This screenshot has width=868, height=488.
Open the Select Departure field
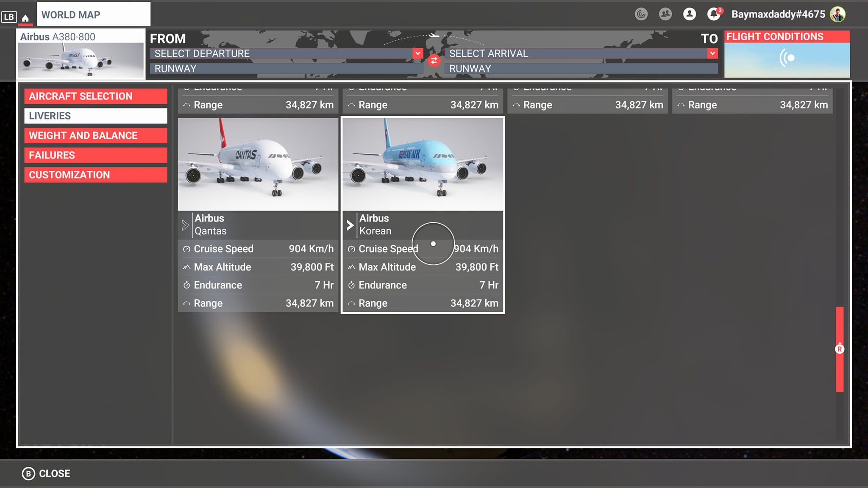tap(286, 53)
